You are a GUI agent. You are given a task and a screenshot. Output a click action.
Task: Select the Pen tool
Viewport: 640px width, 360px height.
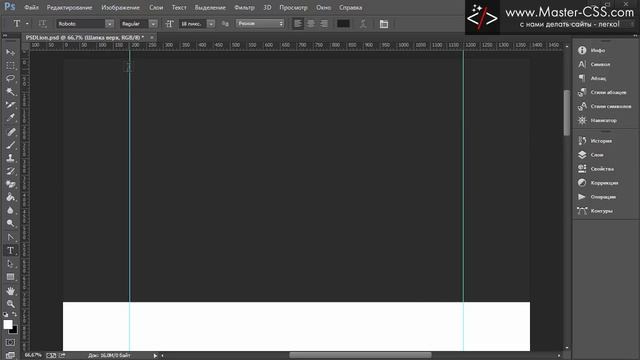point(11,238)
